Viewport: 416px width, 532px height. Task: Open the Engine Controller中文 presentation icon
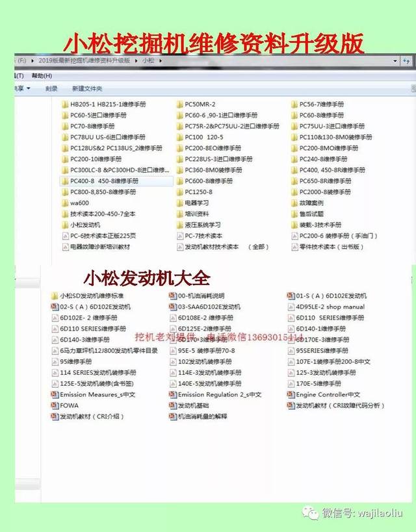291,394
